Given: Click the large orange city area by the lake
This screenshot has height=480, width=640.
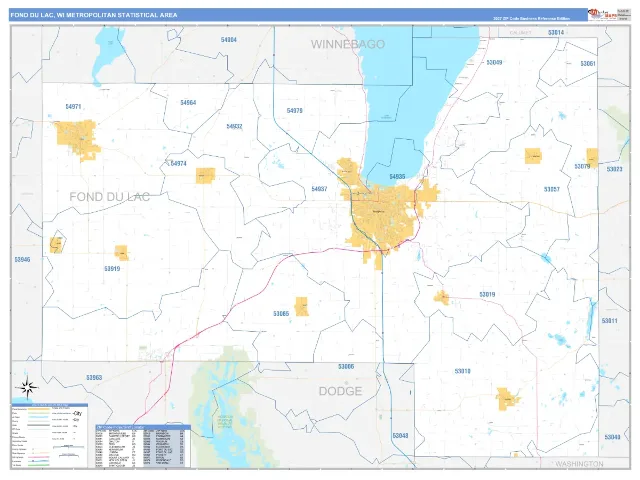Looking at the screenshot, I should [384, 216].
